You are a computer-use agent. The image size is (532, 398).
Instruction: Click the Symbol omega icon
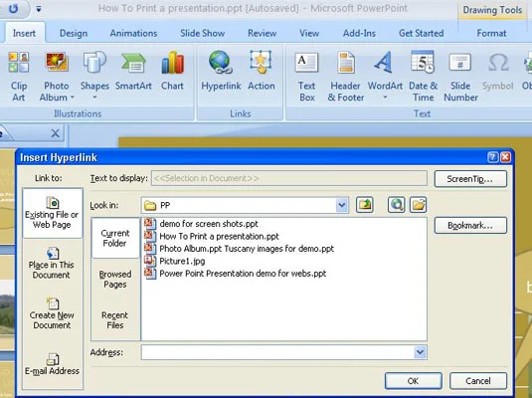pos(498,63)
